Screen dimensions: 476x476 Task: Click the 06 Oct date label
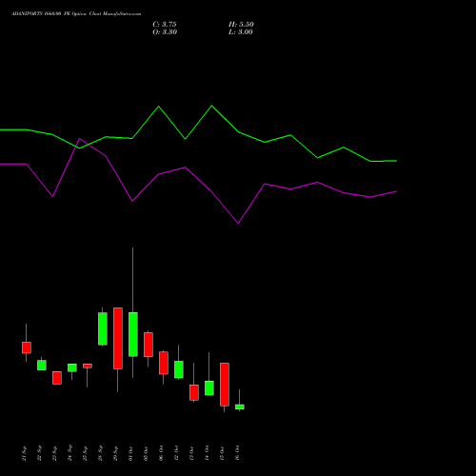point(162,453)
